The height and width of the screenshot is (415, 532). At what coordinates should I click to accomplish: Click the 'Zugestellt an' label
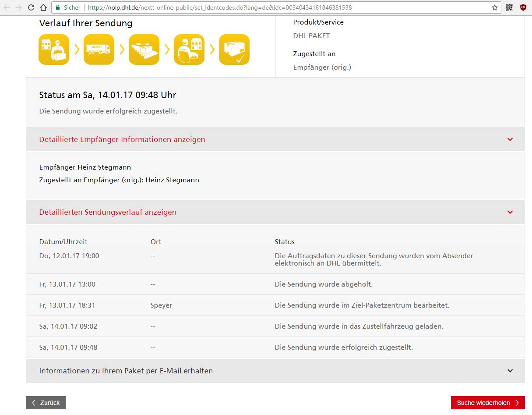314,54
